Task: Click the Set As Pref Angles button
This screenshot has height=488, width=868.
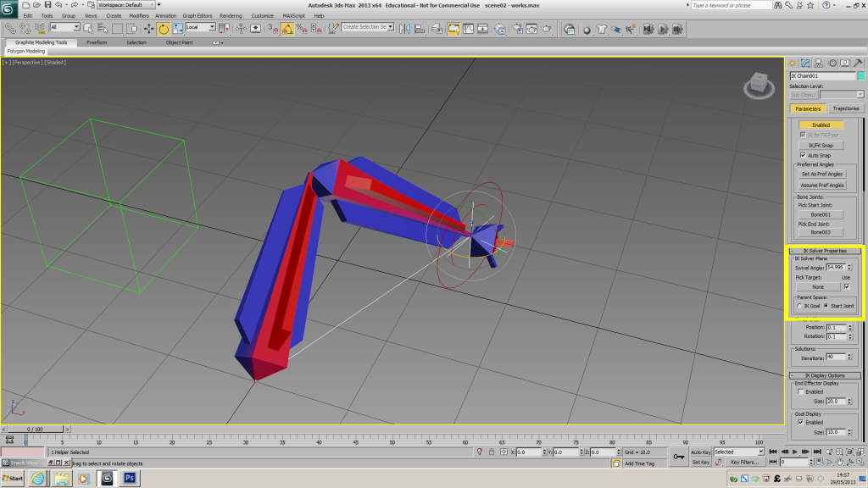Action: (x=823, y=174)
